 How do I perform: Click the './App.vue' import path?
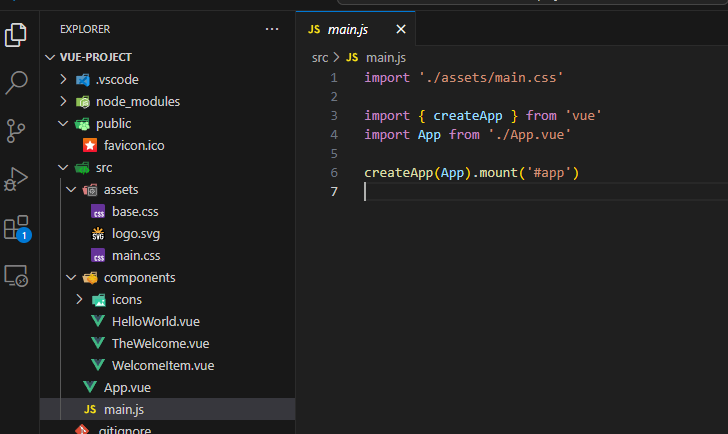[x=529, y=135]
